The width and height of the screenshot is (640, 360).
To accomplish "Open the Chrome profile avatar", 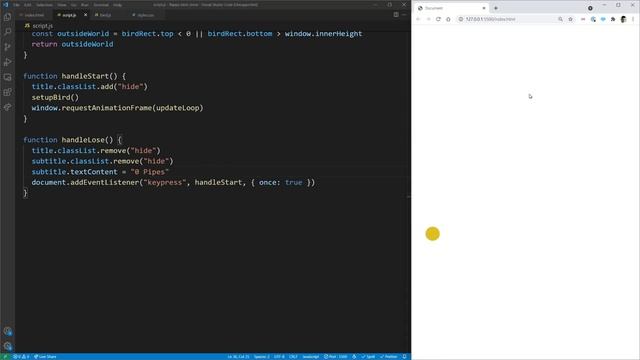I will [623, 19].
